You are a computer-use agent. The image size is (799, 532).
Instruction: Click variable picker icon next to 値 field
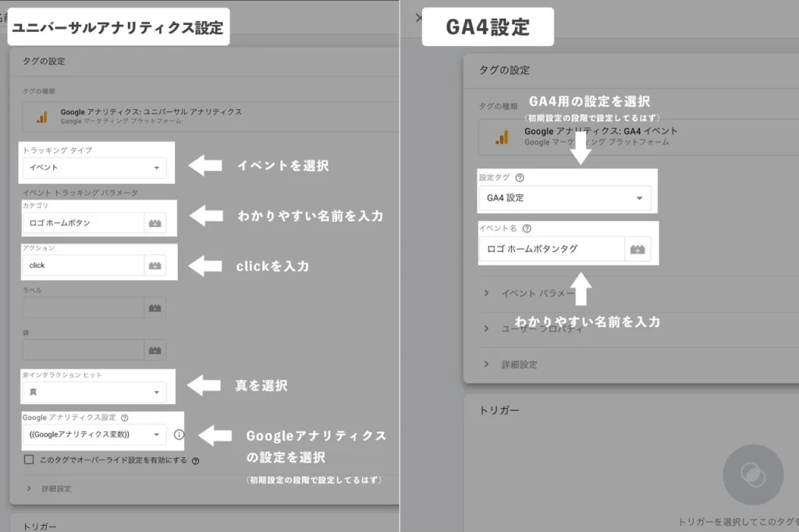point(155,350)
